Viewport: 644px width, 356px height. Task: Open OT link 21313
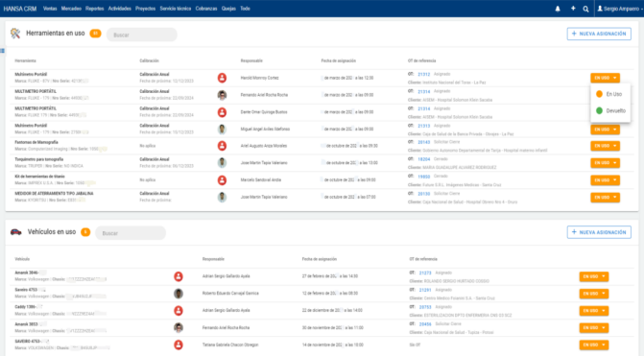[x=423, y=126]
